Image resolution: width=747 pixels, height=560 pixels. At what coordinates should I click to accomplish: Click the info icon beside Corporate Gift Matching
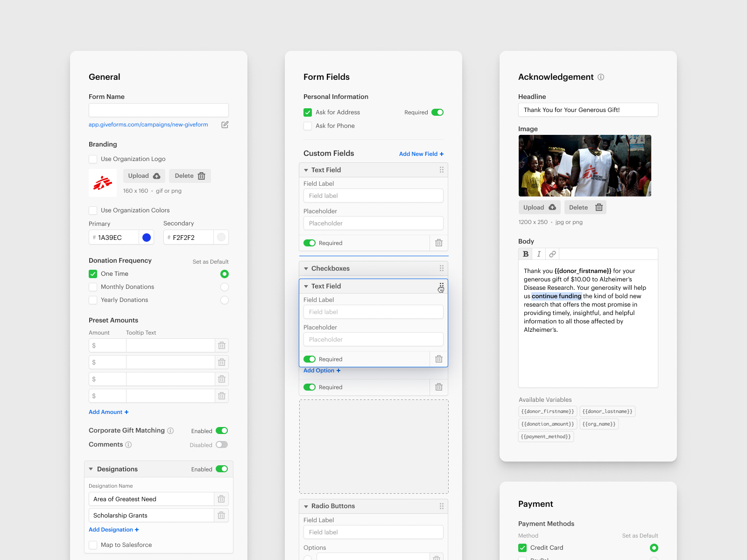pyautogui.click(x=171, y=431)
